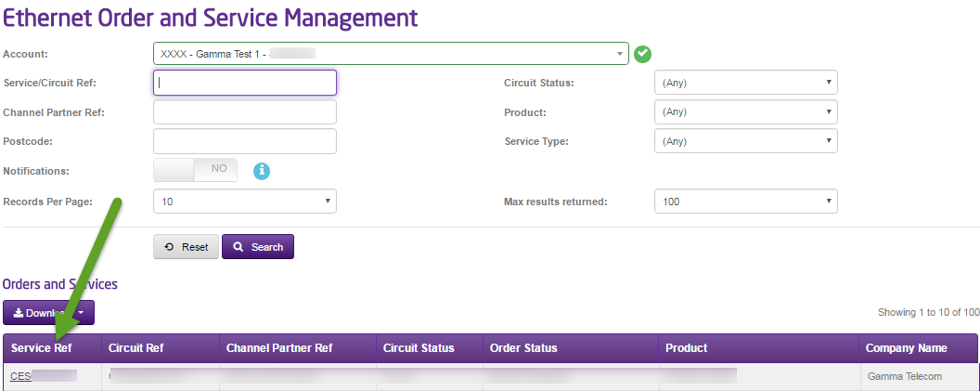The width and height of the screenshot is (980, 391).
Task: Click the Showing 1 to 10 text
Action: 928,312
